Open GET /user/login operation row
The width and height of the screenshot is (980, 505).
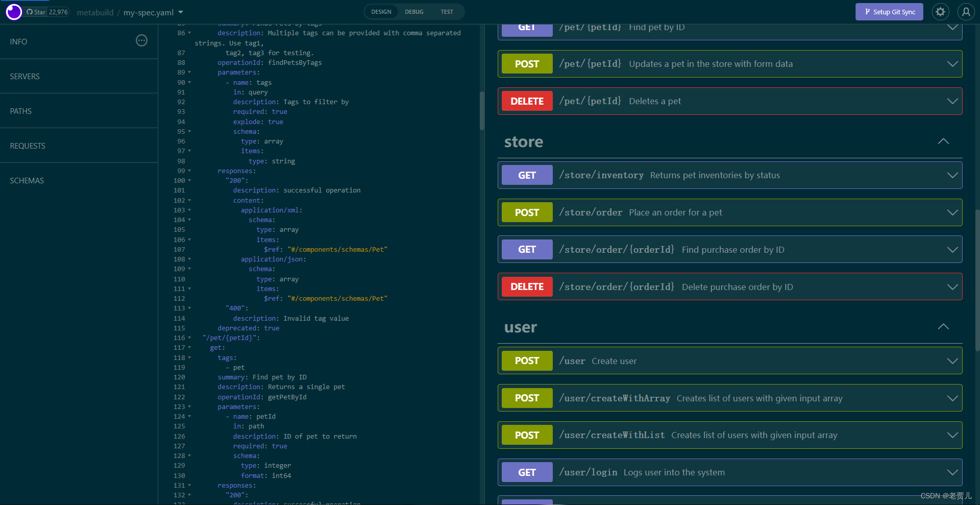(x=730, y=472)
